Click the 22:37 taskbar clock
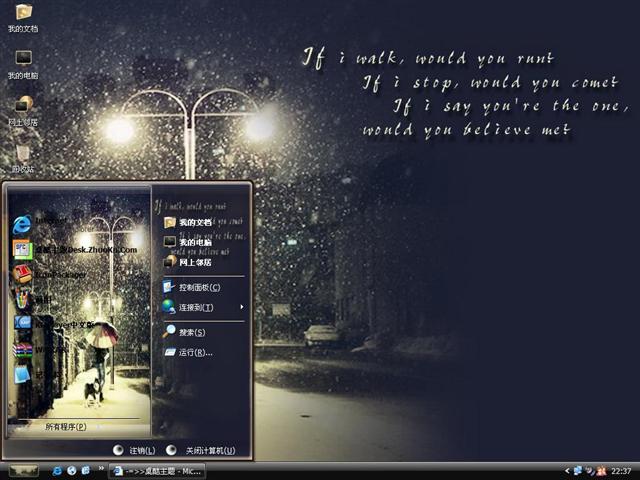Screen dimensions: 640x480 point(621,471)
